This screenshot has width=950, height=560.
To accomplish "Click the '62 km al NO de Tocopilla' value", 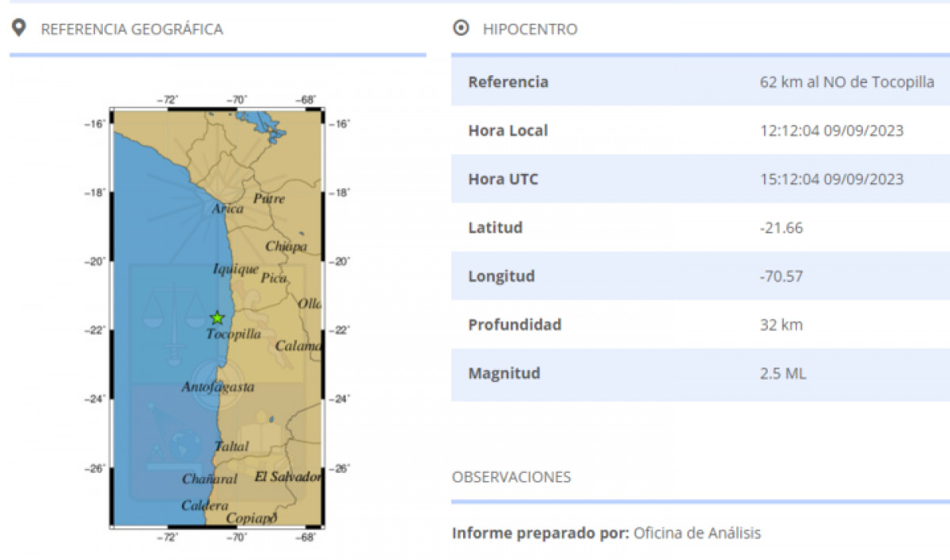I will click(x=846, y=82).
